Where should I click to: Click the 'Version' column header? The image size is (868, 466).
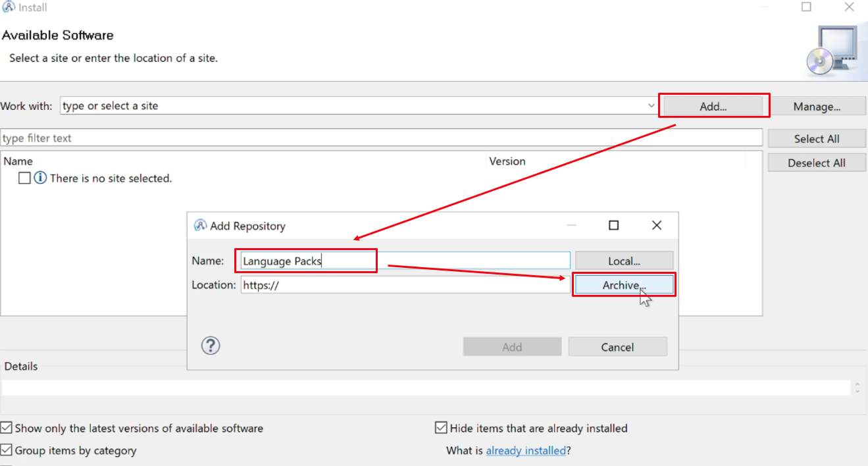click(x=507, y=161)
